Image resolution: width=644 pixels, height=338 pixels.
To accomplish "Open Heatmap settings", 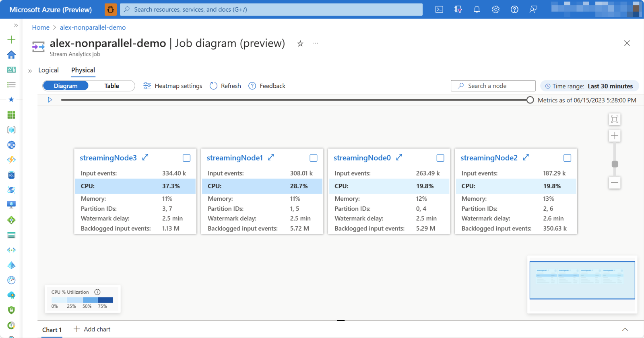I will click(x=173, y=86).
